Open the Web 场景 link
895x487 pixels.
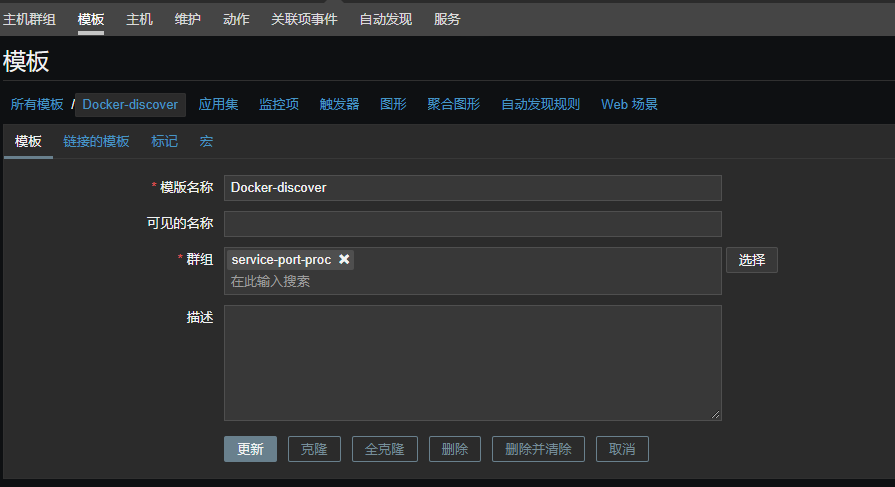pos(629,104)
